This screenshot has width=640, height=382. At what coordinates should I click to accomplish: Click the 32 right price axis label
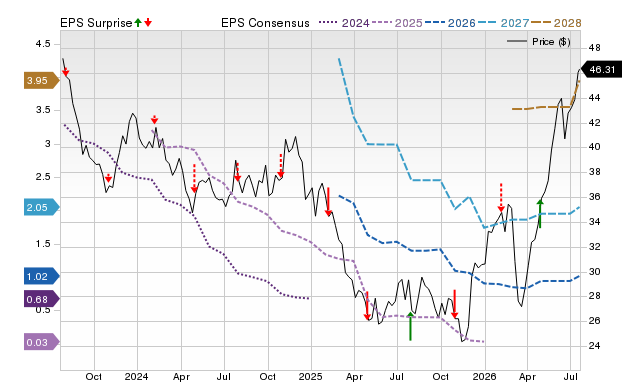point(595,247)
